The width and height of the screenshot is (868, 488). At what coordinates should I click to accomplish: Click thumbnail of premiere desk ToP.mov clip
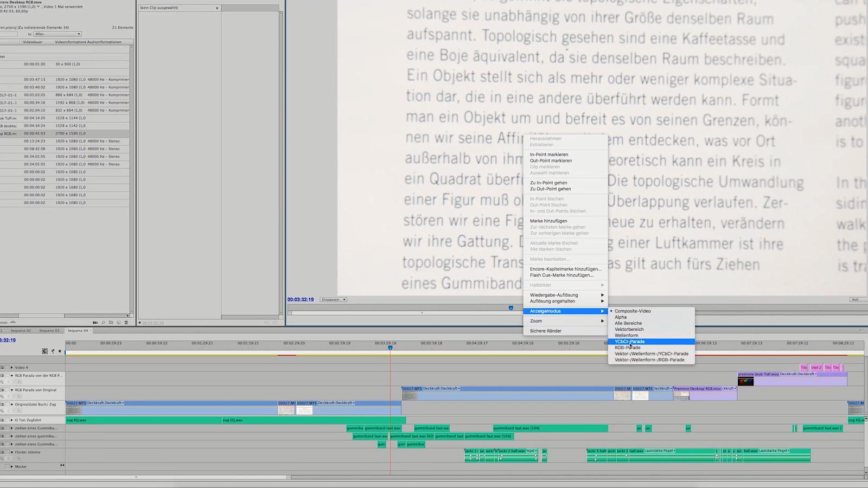tap(746, 381)
